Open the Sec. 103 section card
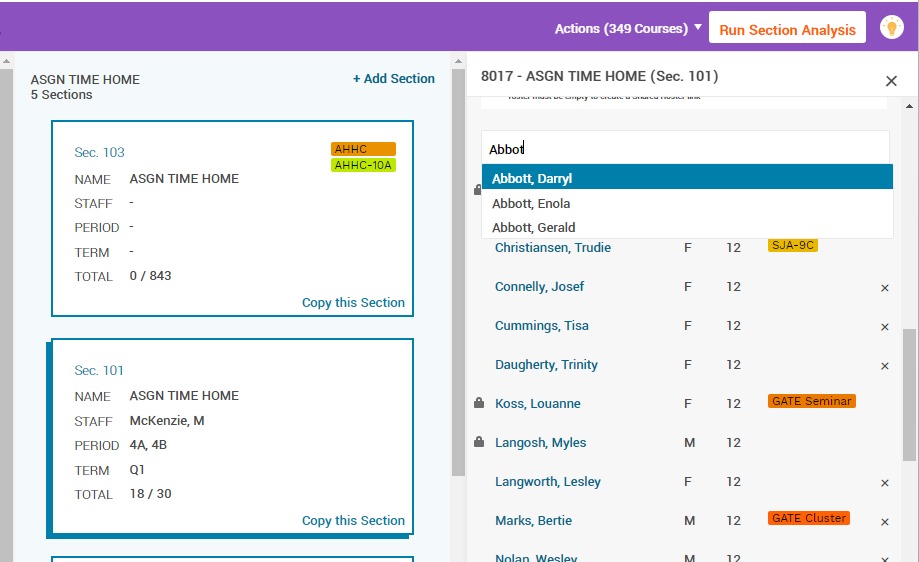The image size is (919, 562). tap(100, 153)
